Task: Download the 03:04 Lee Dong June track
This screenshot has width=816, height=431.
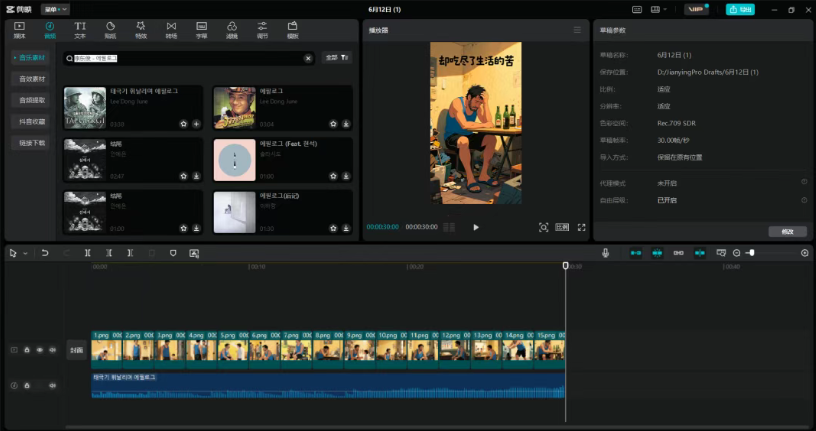Action: coord(346,124)
